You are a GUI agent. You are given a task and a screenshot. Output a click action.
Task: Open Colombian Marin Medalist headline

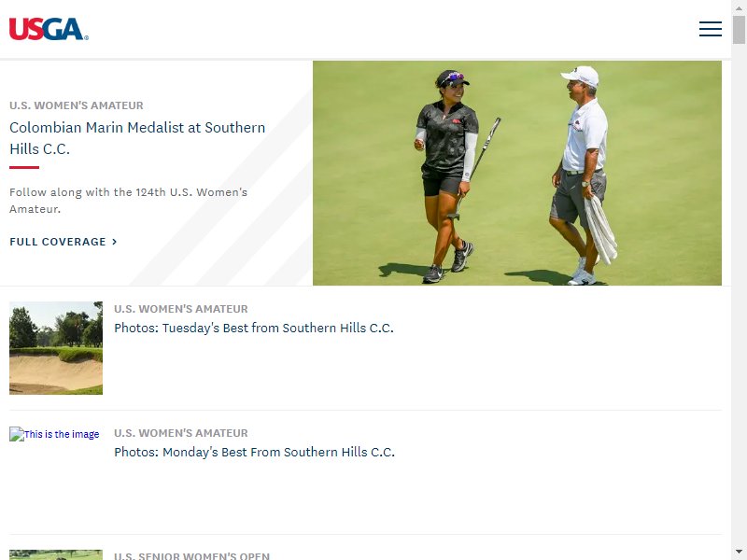(137, 138)
